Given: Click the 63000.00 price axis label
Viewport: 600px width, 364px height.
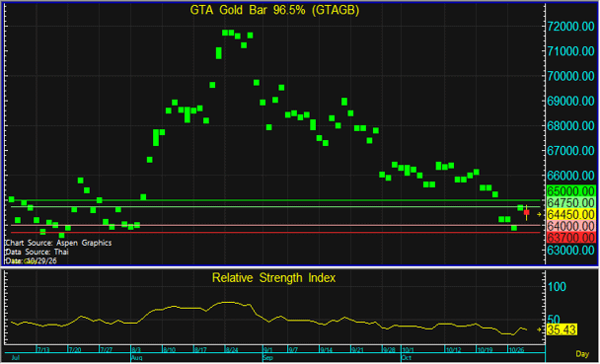Looking at the screenshot, I should point(570,250).
